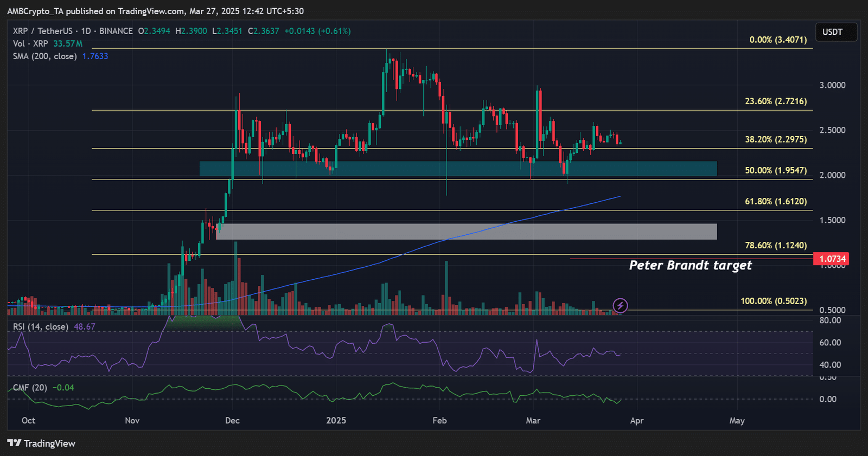This screenshot has width=868, height=456.
Task: Click the 0.00% (3.4071) Fibonacci label
Action: pos(778,40)
